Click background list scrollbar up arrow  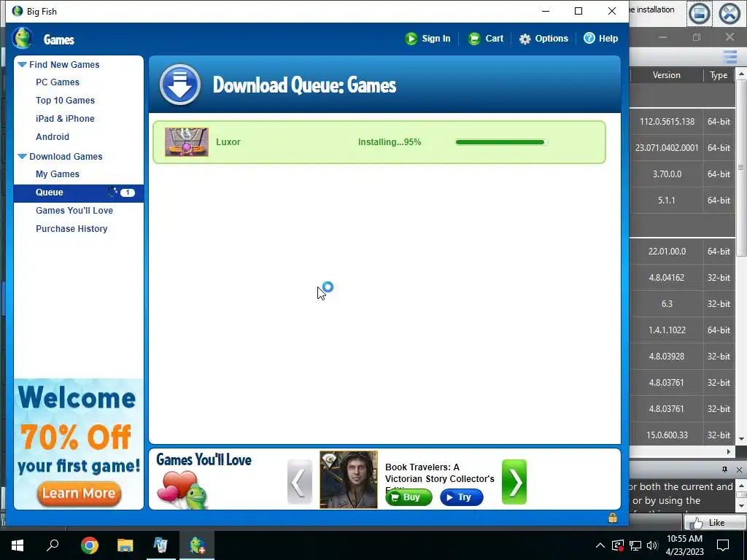tap(741, 74)
